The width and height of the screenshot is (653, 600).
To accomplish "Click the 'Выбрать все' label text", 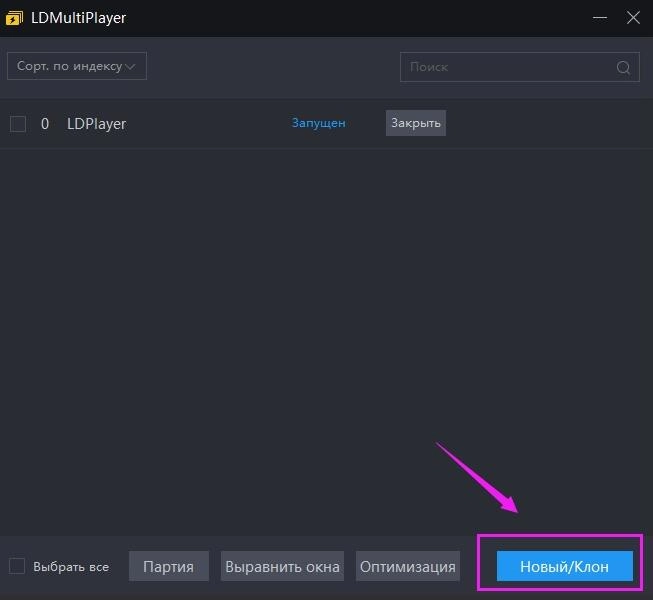I will click(71, 567).
